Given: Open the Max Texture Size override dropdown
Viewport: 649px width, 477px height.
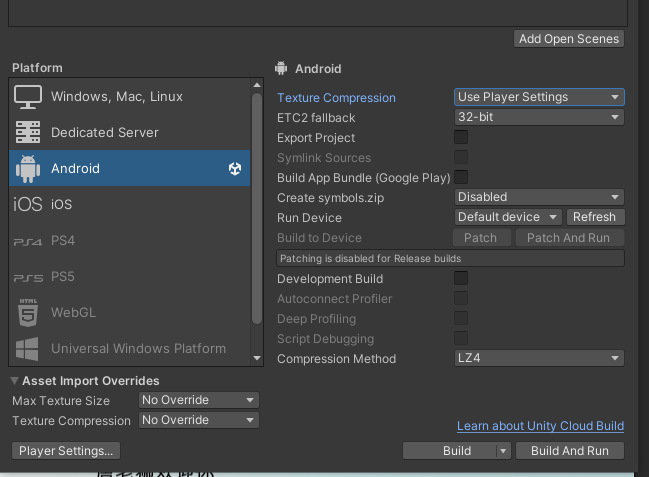Looking at the screenshot, I should (199, 400).
